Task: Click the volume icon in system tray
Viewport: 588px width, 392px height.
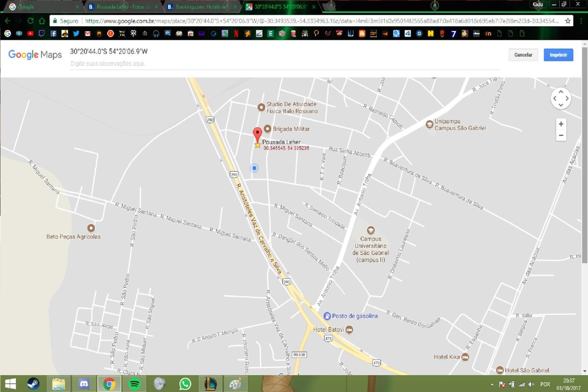Action: 531,384
